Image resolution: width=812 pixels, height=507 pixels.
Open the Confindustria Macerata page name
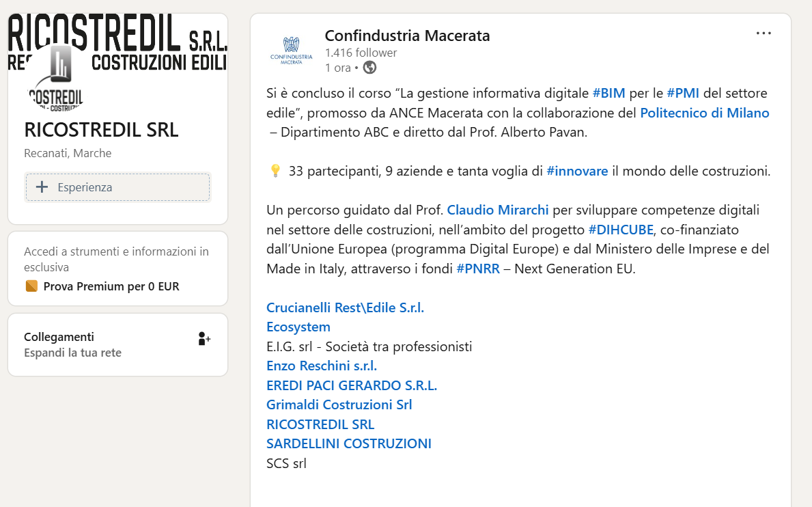[x=407, y=36]
